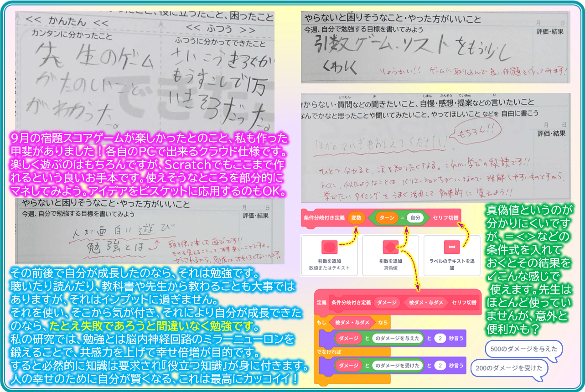Select the orange ターン variable in the equals block
585x392 pixels.
[387, 218]
